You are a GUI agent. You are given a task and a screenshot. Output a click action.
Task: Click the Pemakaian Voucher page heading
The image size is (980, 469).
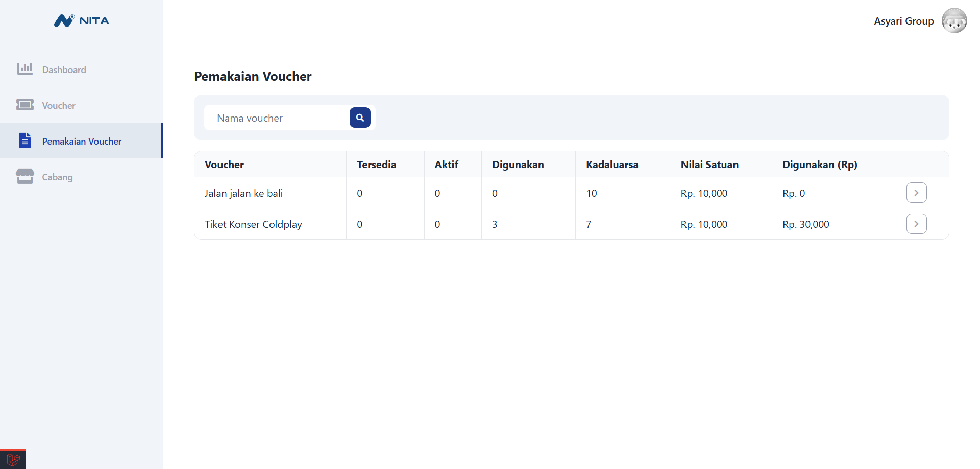(x=253, y=76)
